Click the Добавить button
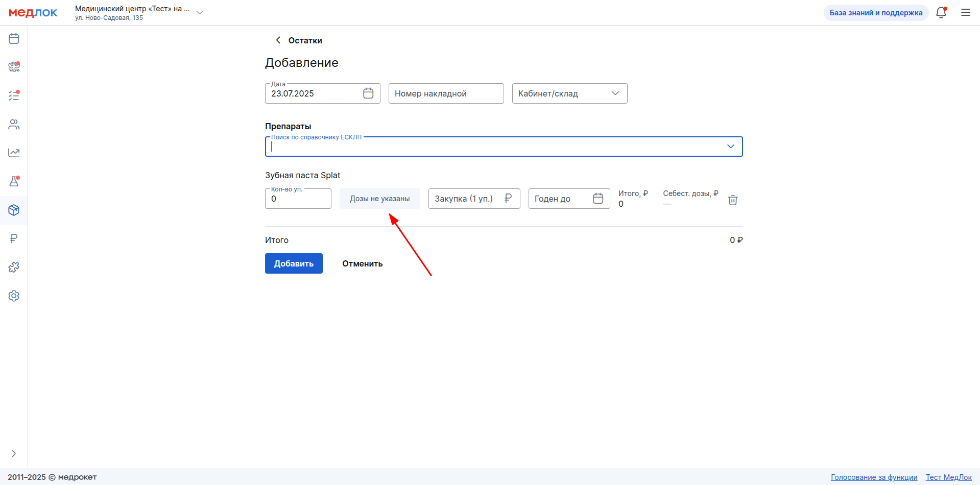This screenshot has width=980, height=485. pos(294,263)
